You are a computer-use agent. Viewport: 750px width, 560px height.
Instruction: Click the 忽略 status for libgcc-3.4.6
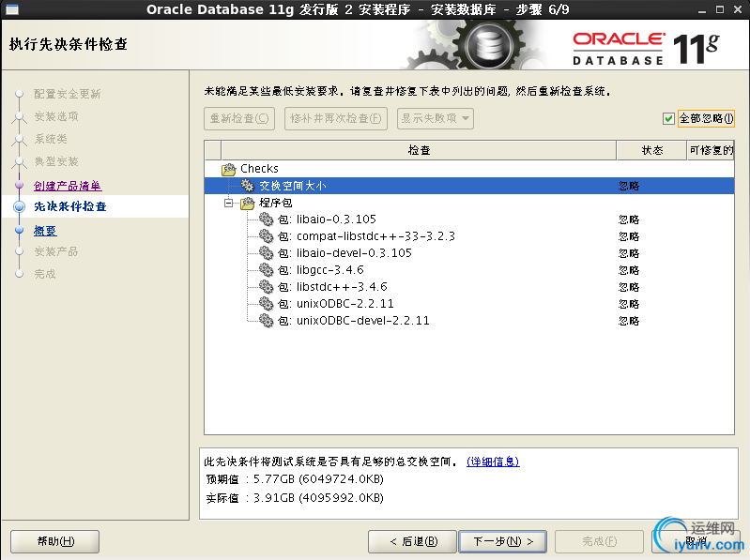click(629, 270)
